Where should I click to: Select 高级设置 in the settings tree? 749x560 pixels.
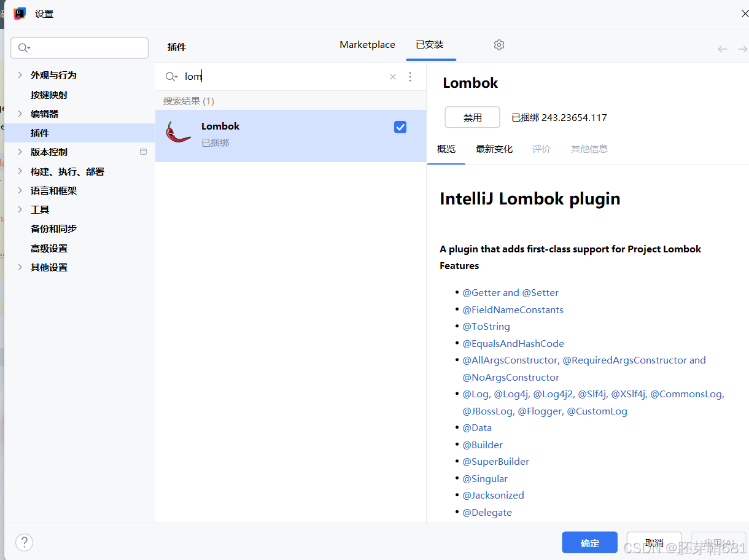(x=49, y=249)
